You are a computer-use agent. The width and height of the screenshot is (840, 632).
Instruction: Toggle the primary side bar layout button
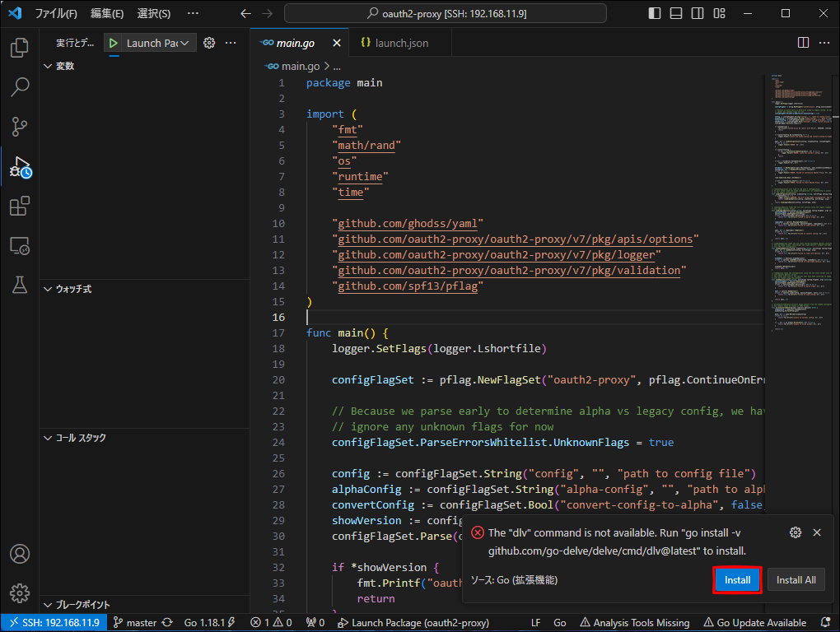(655, 13)
